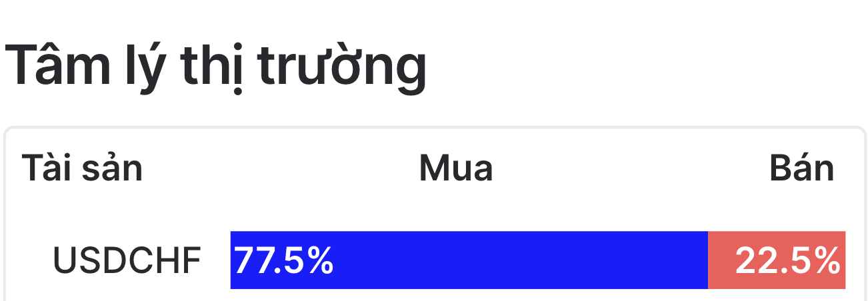Click empty header space between "Tài sản" and "Mua"

(x=280, y=168)
